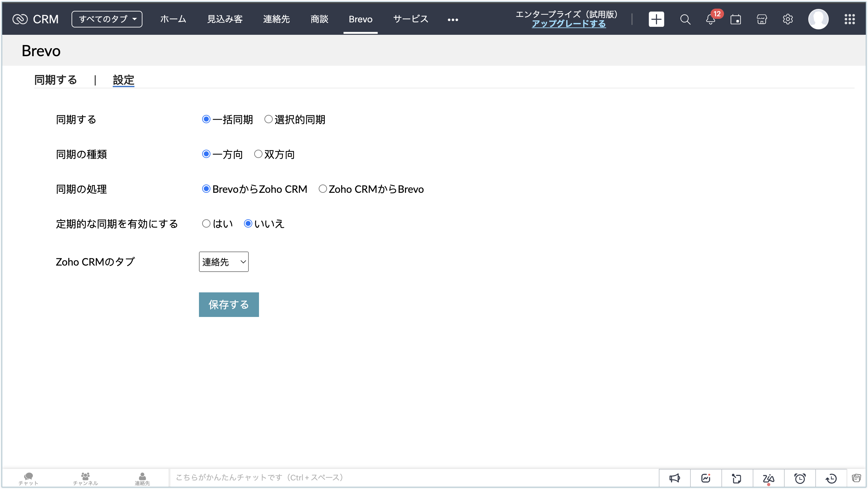Screen dimensions: 868x489
Task: Open the calendar icon in header
Action: click(x=735, y=19)
